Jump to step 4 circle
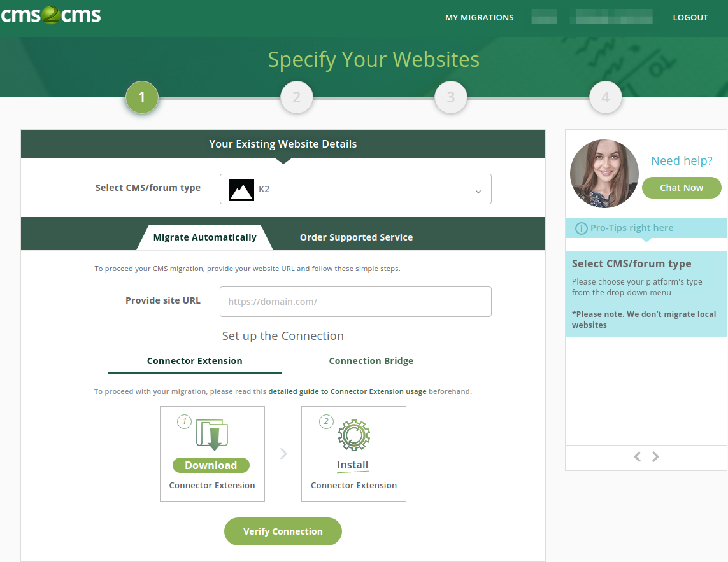 coord(606,97)
